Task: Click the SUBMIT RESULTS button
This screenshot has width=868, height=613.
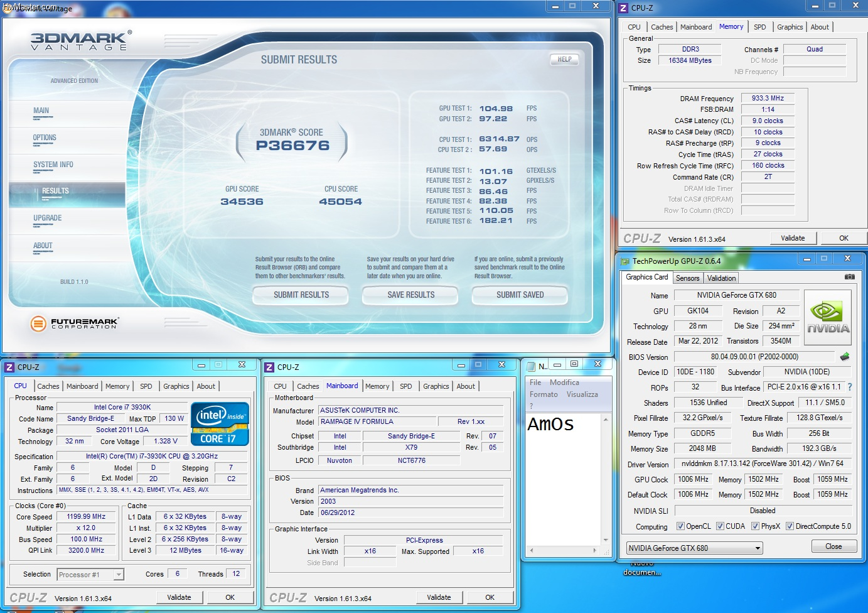Action: point(301,295)
